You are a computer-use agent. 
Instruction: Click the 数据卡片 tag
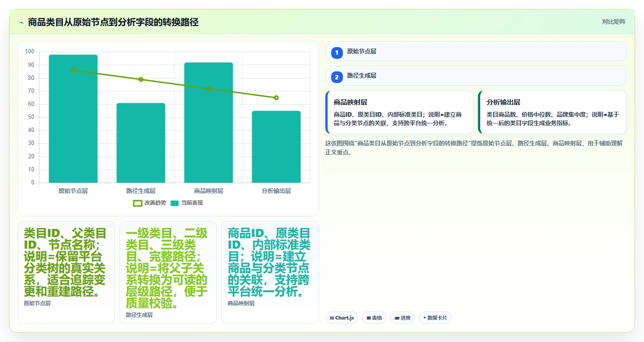[435, 318]
